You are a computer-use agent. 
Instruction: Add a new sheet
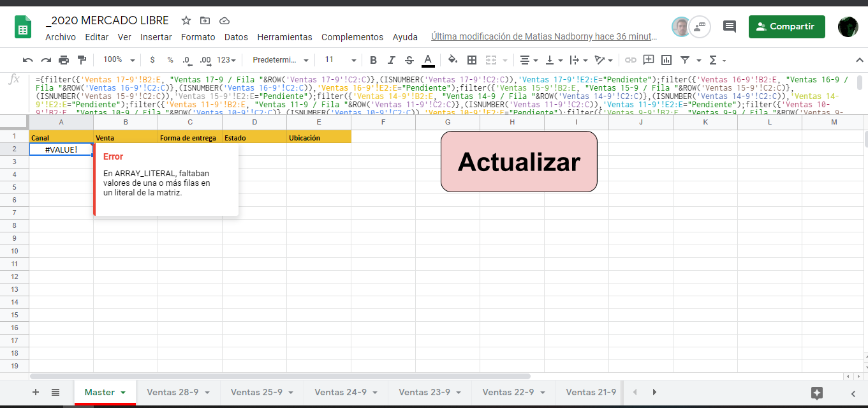(36, 392)
